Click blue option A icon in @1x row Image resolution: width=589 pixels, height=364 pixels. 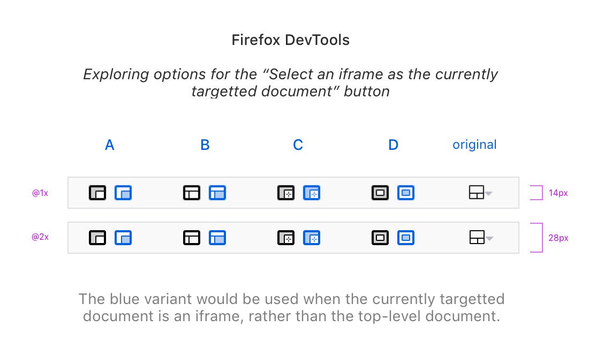(123, 193)
